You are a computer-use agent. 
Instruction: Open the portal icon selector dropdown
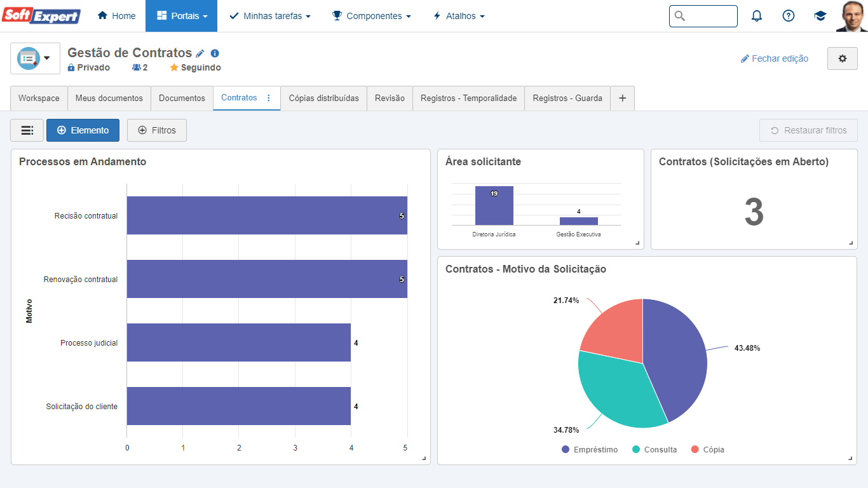35,58
